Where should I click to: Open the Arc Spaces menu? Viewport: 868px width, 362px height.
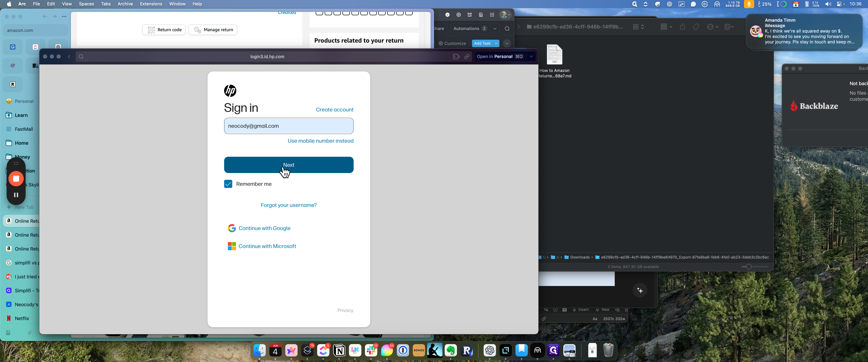(86, 4)
